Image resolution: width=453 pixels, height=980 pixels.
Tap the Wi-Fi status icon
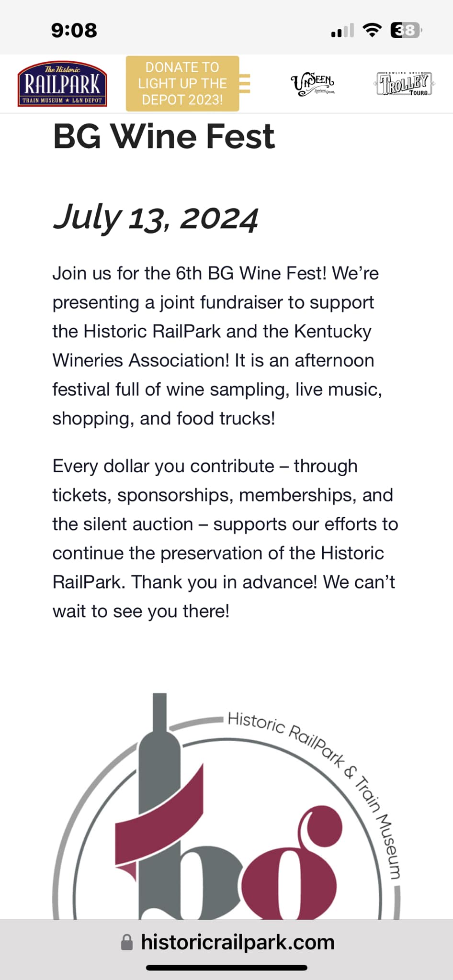click(x=372, y=30)
